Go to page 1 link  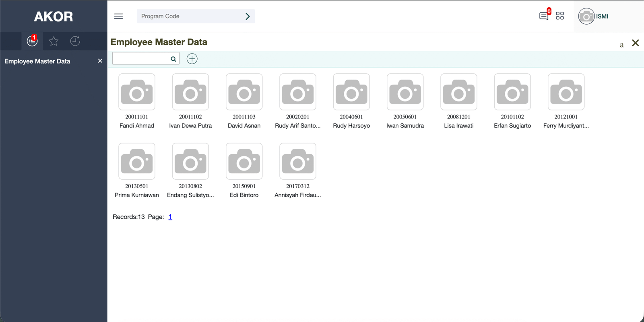170,217
